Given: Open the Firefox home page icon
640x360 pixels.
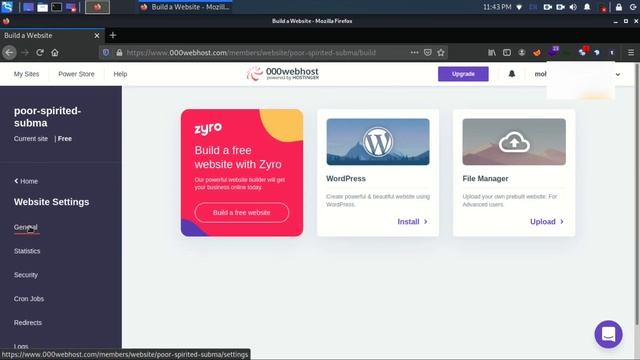Looking at the screenshot, I should [x=55, y=53].
